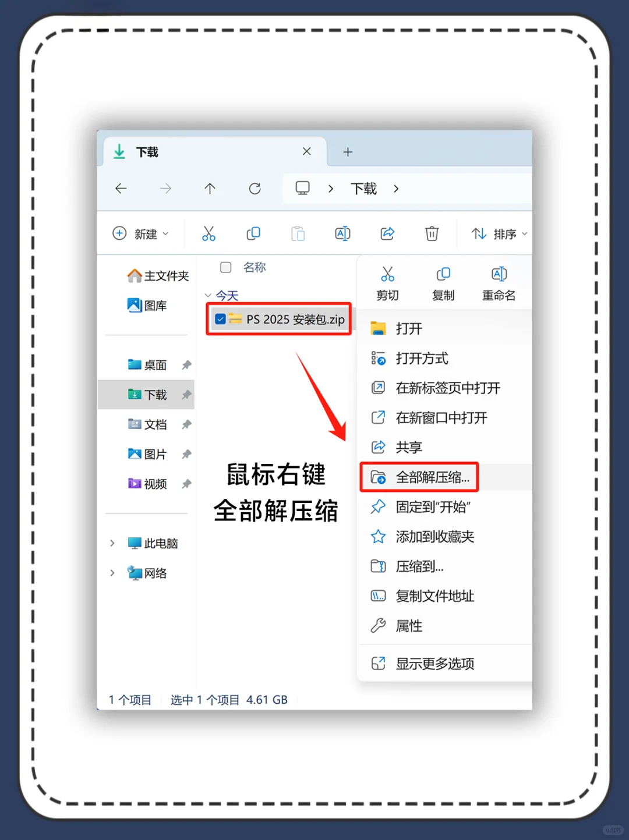Click the Cut icon in the toolbar
The image size is (629, 840).
tap(209, 233)
